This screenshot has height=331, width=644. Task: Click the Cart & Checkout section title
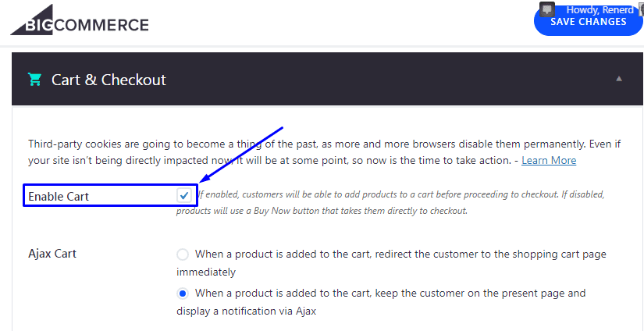tap(109, 80)
